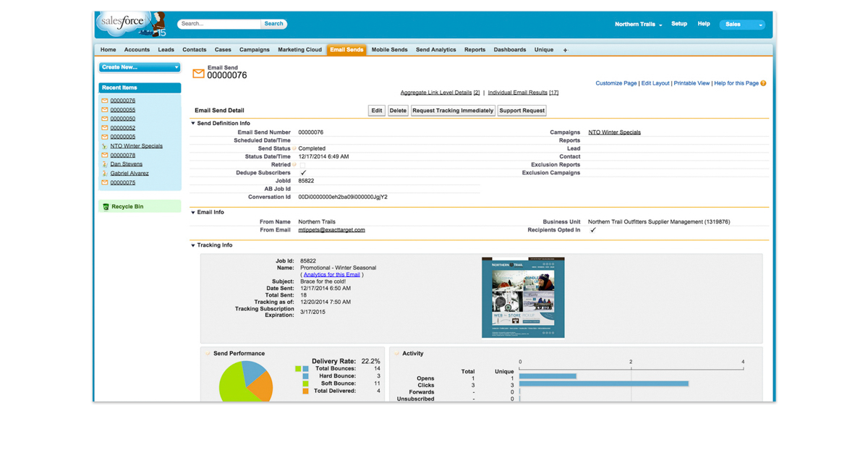
Task: Click the Search button
Action: 273,24
